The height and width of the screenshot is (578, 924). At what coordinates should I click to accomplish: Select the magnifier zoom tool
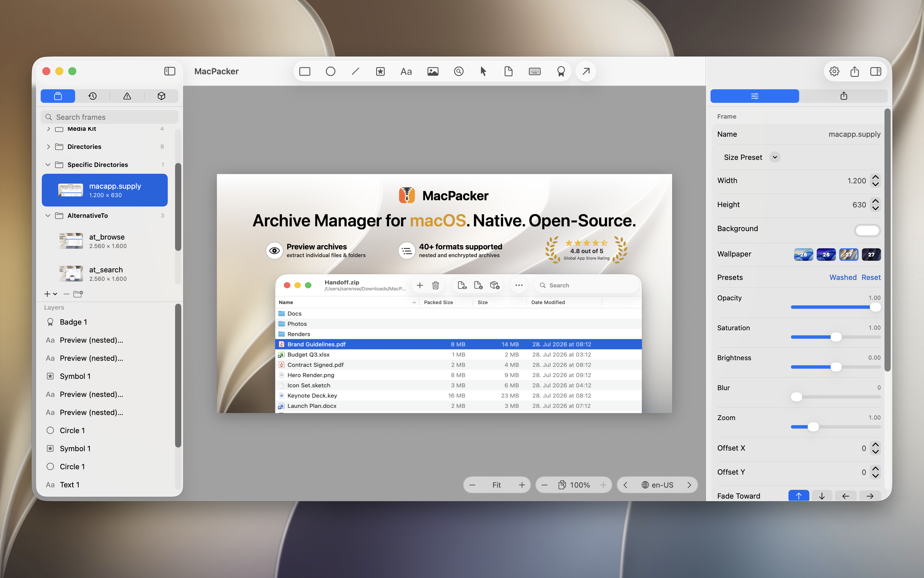[458, 72]
